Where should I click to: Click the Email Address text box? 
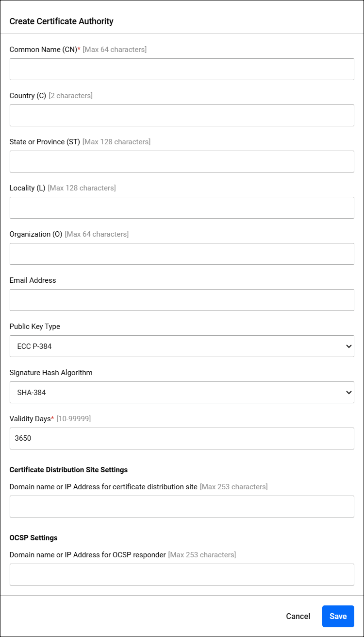182,300
